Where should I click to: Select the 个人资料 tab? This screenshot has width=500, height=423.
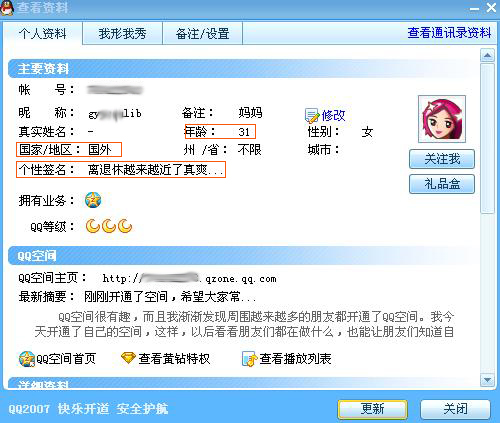43,33
